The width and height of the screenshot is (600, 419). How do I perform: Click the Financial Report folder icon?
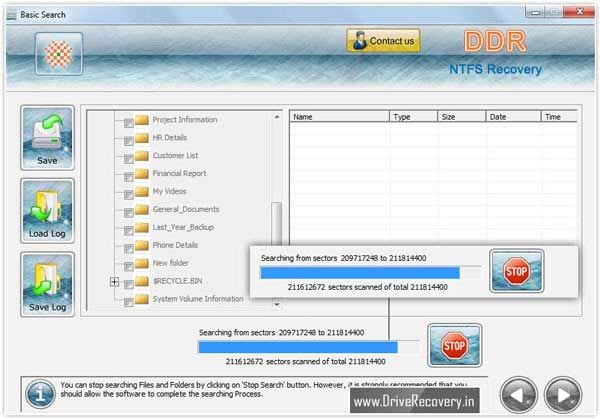coord(142,173)
